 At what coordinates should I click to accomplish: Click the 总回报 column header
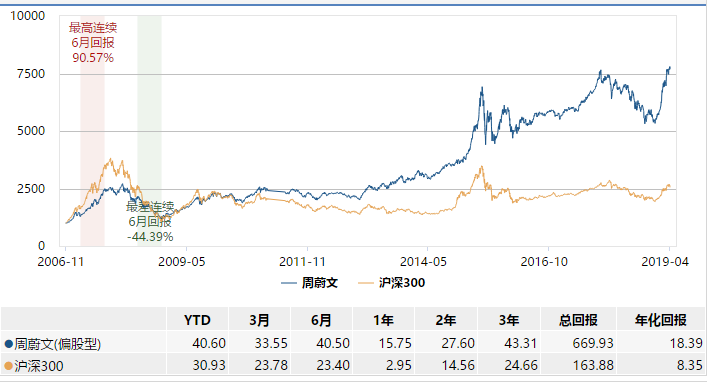point(578,320)
